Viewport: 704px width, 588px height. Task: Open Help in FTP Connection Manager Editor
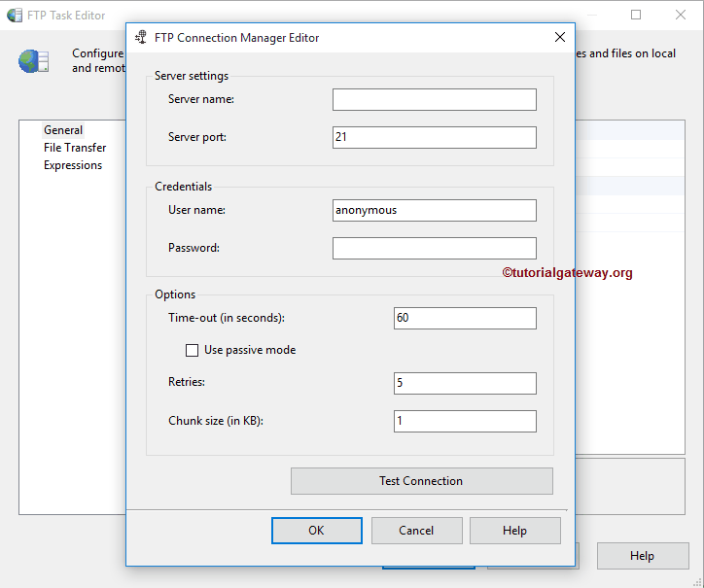(515, 530)
